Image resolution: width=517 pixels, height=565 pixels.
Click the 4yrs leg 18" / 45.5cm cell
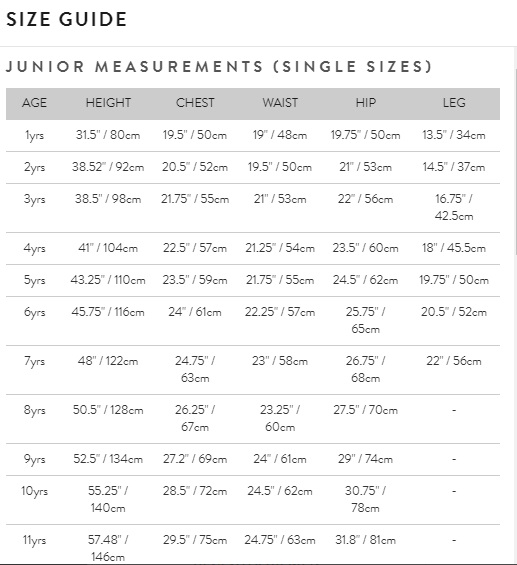[454, 248]
